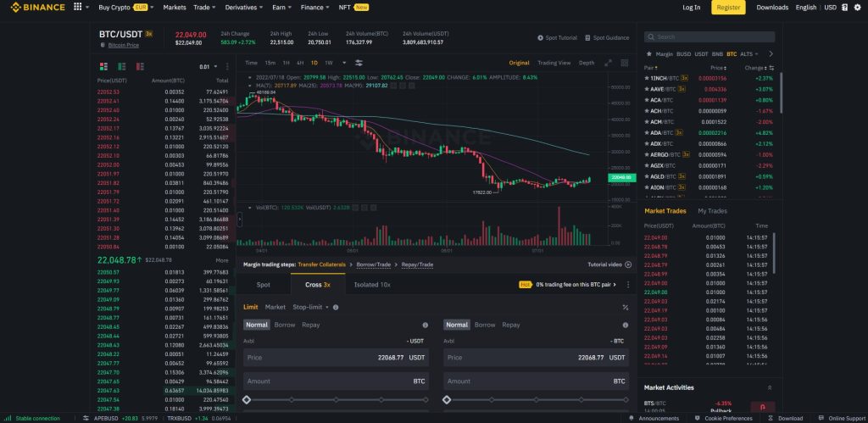Click the ticker list icon in status bar
The height and width of the screenshot is (423, 868).
point(86,419)
